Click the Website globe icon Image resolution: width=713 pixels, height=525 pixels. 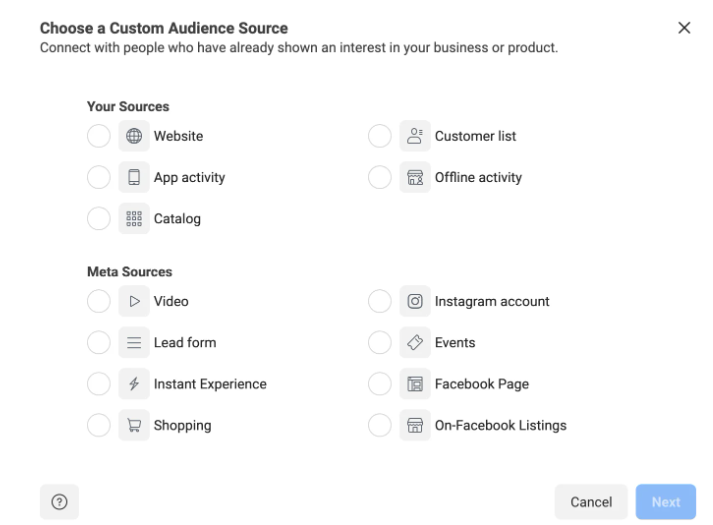click(x=133, y=136)
